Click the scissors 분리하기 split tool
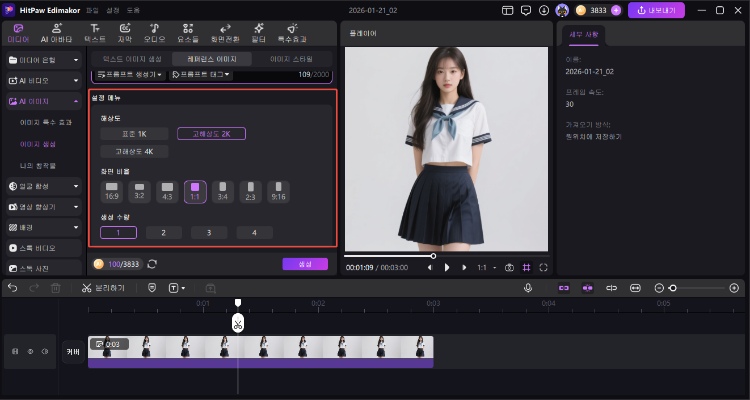Image resolution: width=750 pixels, height=400 pixels. click(103, 288)
